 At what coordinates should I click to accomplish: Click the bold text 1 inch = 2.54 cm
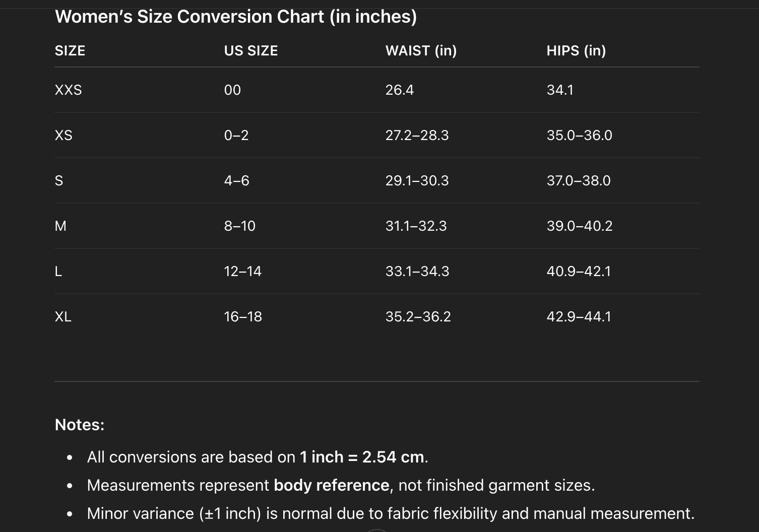(362, 457)
